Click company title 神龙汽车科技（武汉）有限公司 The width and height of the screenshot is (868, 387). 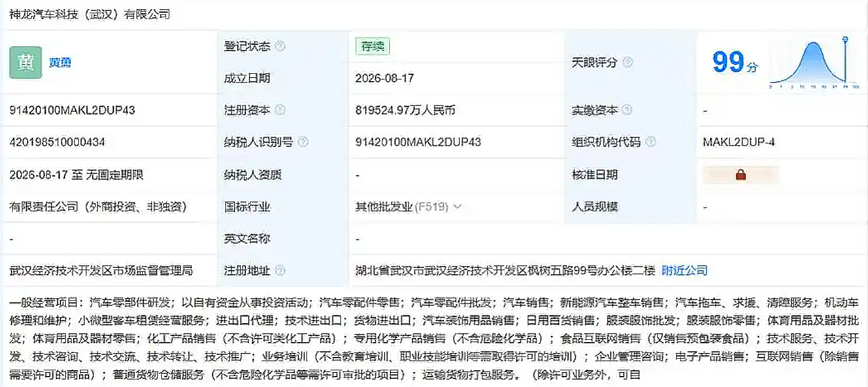90,15
